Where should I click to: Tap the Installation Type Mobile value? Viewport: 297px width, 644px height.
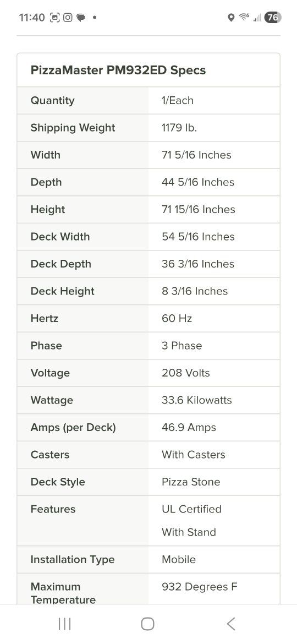coord(179,559)
